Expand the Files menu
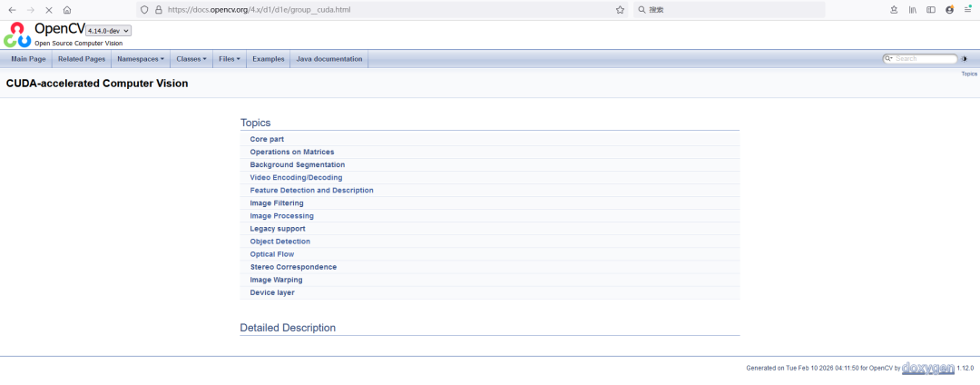 (x=230, y=59)
